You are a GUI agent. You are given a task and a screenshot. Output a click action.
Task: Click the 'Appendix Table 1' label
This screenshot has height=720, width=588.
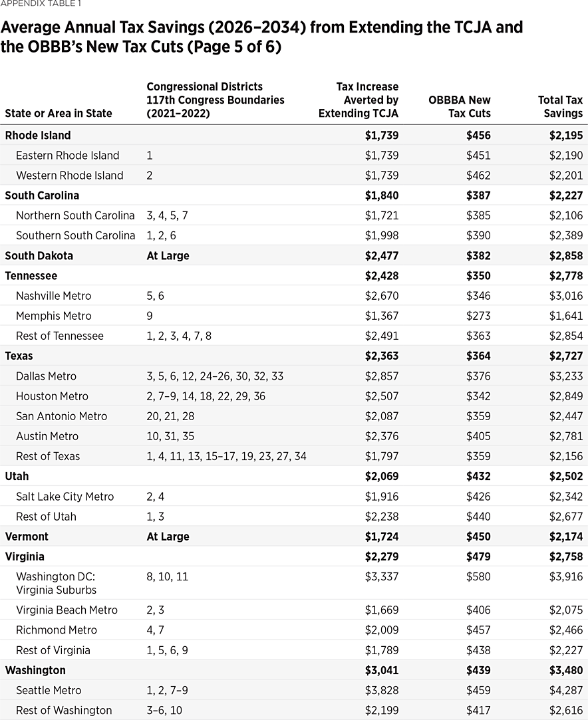[x=41, y=4]
